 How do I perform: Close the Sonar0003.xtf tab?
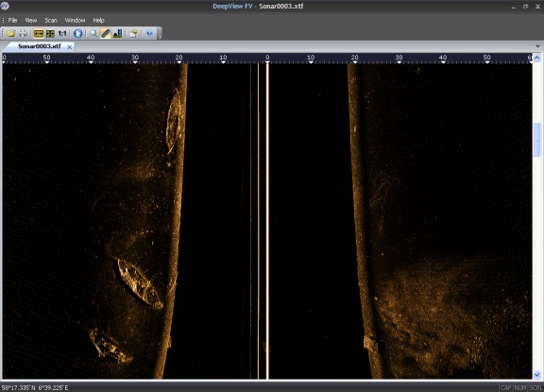[x=69, y=46]
